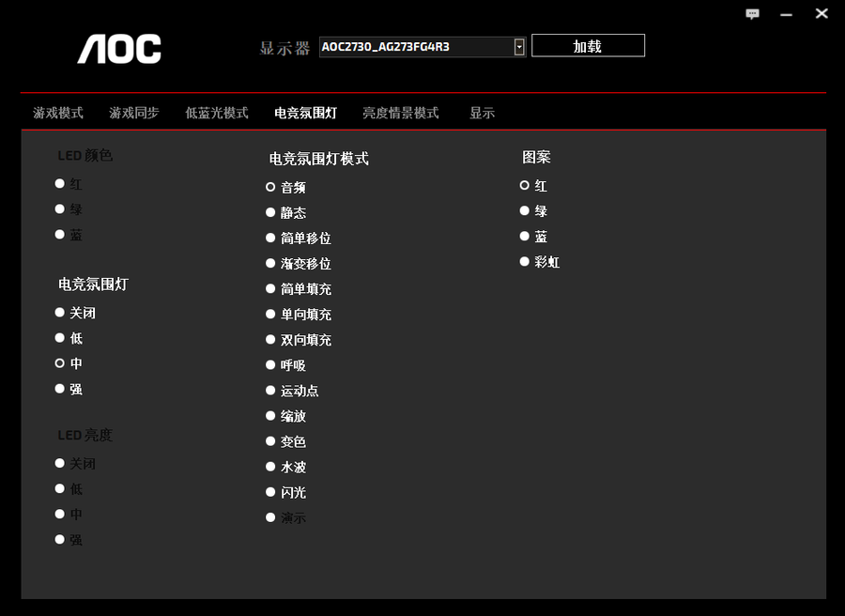The height and width of the screenshot is (616, 845).
Task: Choose the 变色 light mode
Action: coord(270,441)
